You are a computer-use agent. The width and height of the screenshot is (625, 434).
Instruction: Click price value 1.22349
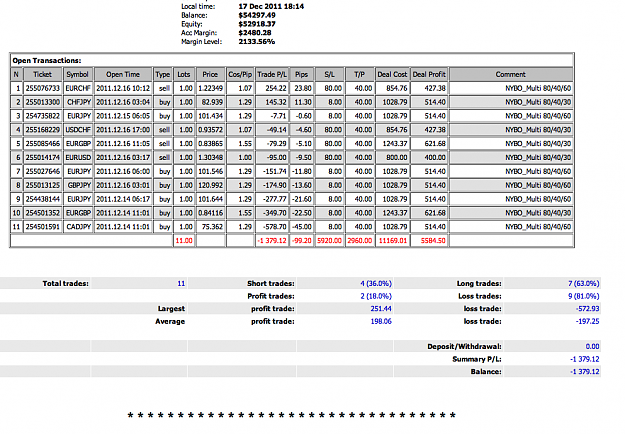210,88
